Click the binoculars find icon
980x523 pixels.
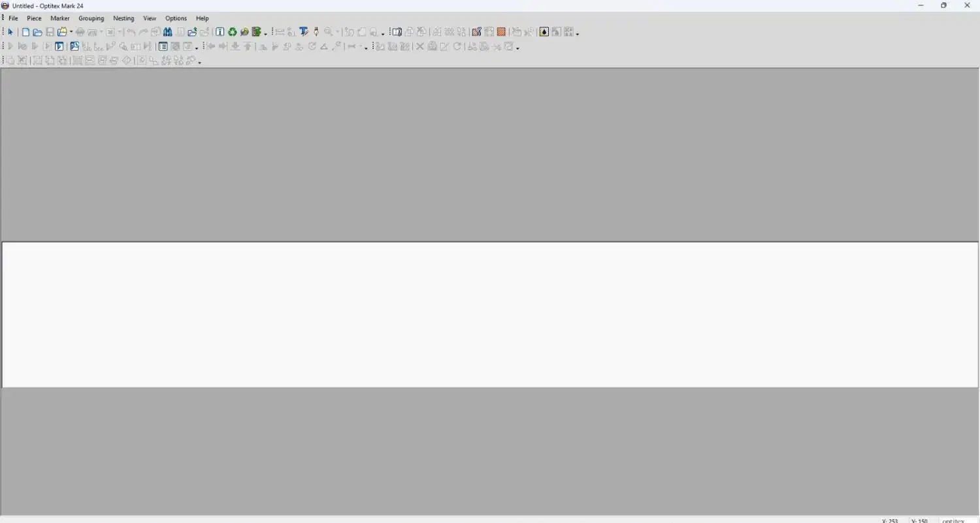tap(168, 32)
